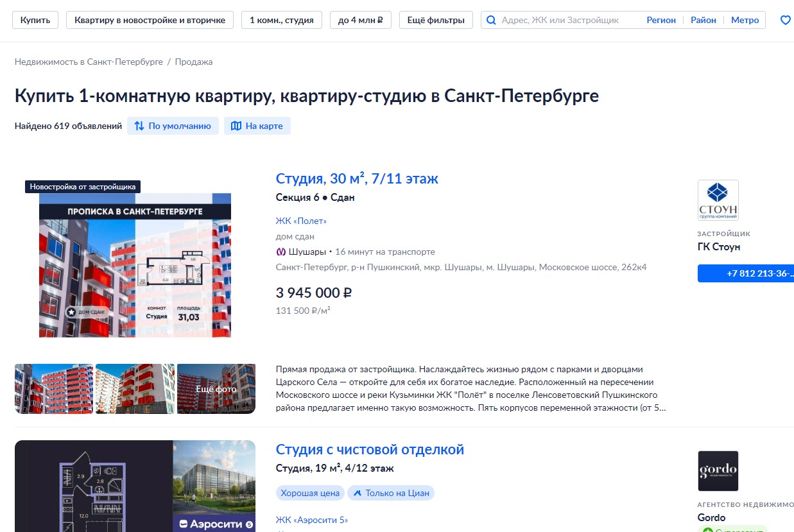Select the Метро search option

[x=745, y=20]
